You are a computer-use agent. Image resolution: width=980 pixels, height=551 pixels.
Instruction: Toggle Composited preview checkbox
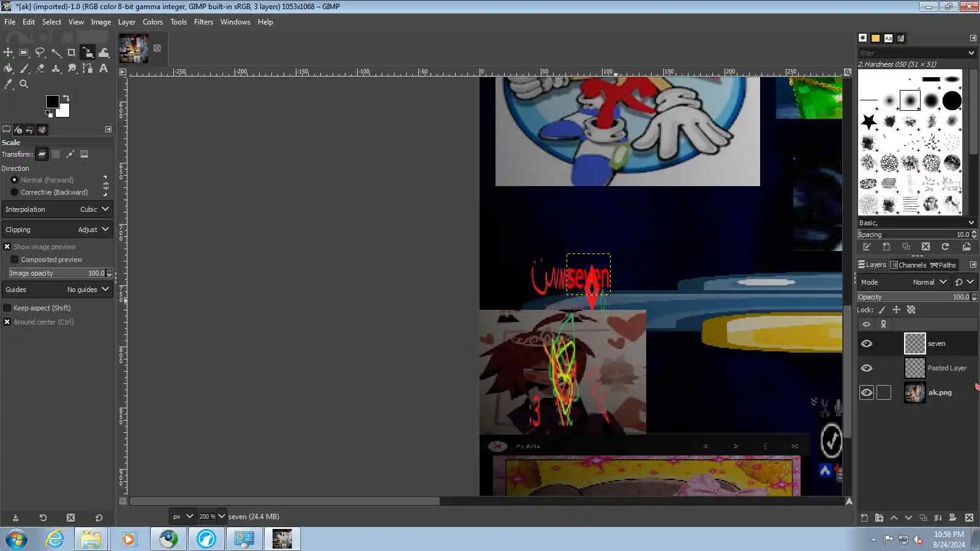coord(15,260)
